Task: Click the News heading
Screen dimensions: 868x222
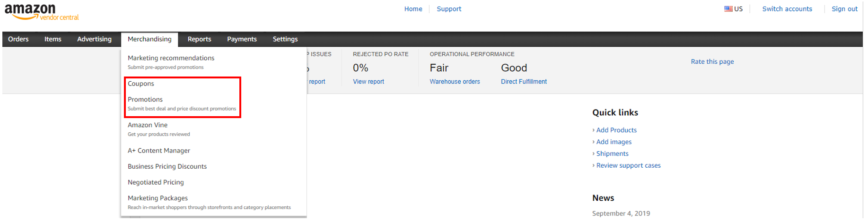Action: tap(603, 198)
